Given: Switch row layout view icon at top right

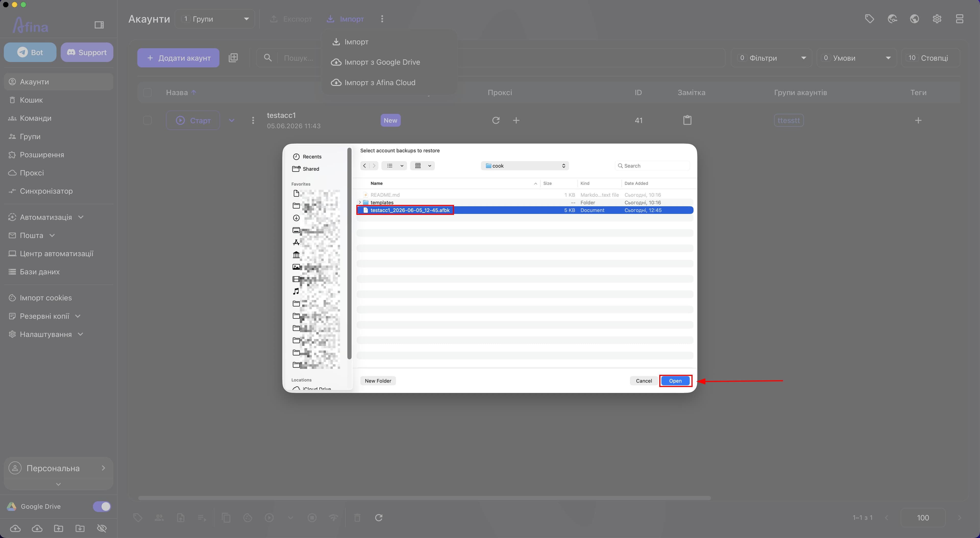Looking at the screenshot, I should (960, 19).
